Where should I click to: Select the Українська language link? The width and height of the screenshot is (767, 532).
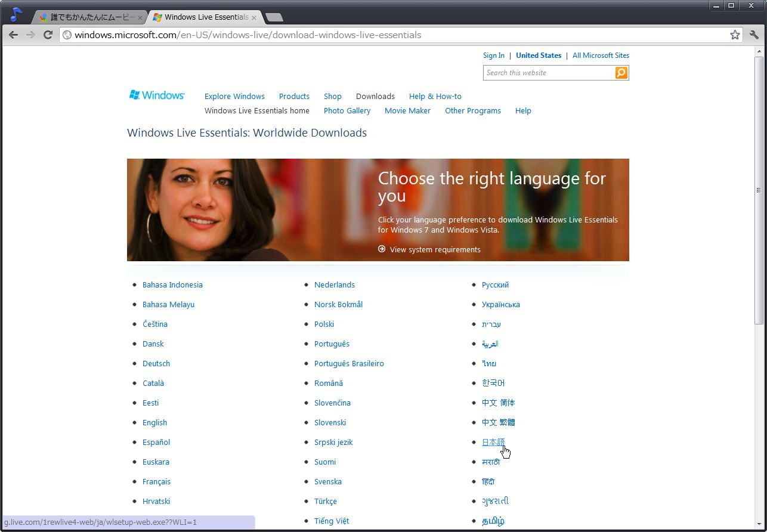(501, 304)
